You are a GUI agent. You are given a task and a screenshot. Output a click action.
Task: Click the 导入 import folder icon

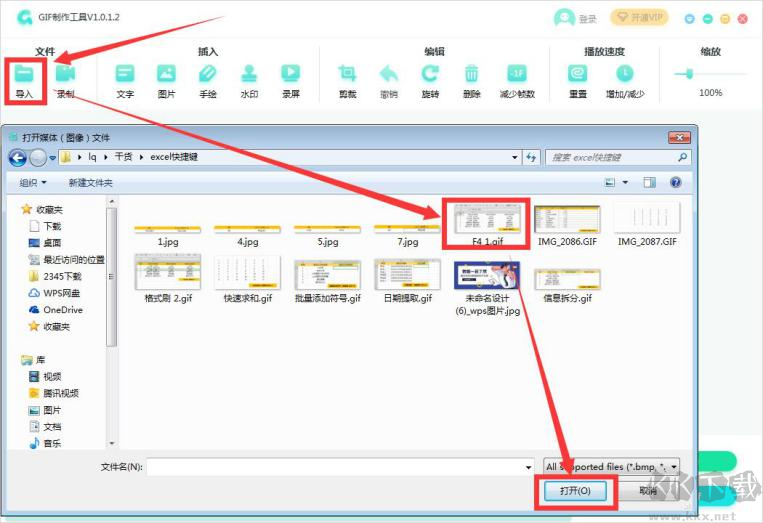click(x=24, y=74)
